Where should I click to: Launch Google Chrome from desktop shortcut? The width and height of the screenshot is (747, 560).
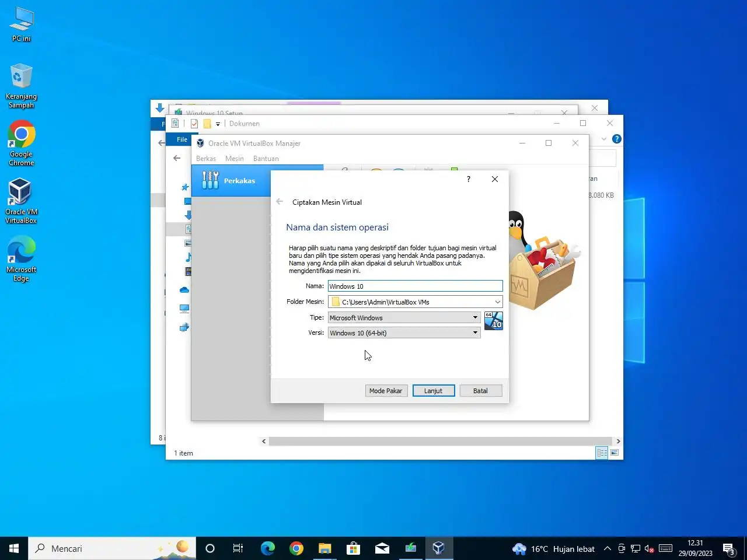(x=21, y=143)
